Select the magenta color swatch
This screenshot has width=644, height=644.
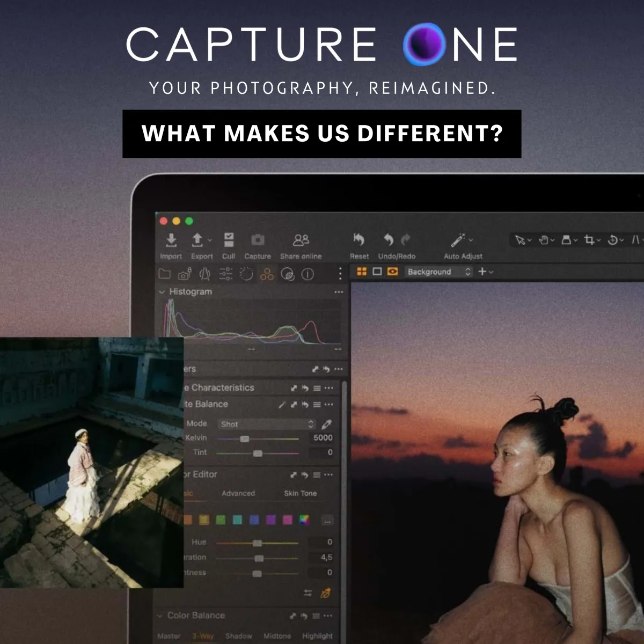[x=288, y=519]
